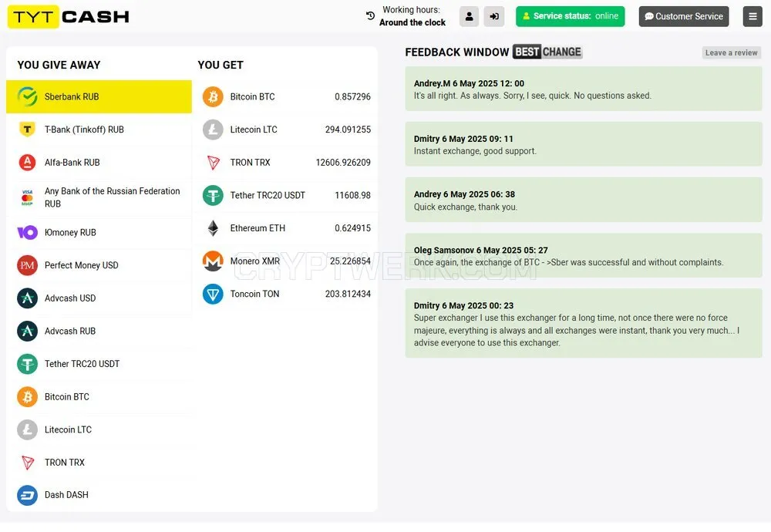The height and width of the screenshot is (532, 771).
Task: Click the Litecoin icon in You Get list
Action: pyautogui.click(x=213, y=130)
